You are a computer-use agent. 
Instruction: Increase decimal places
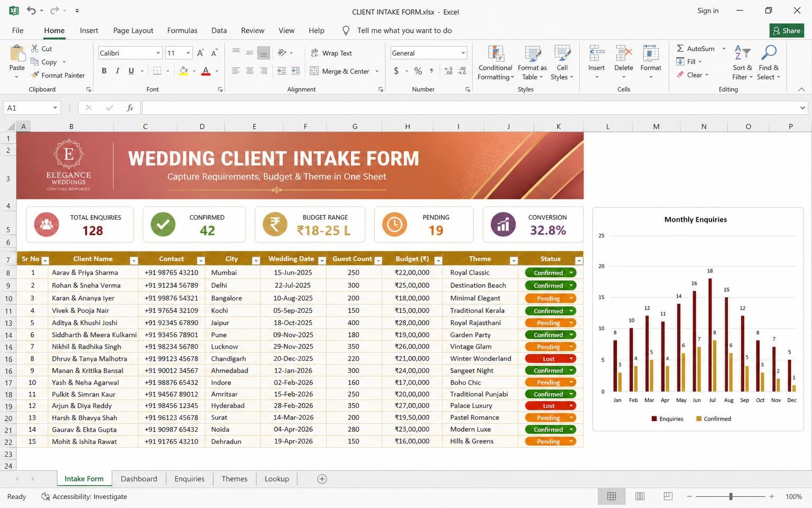tap(448, 71)
